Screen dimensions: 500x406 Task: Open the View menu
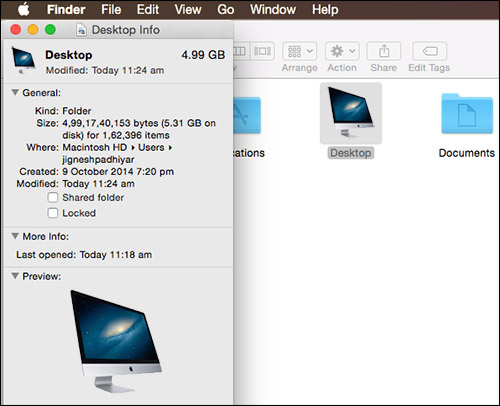188,9
